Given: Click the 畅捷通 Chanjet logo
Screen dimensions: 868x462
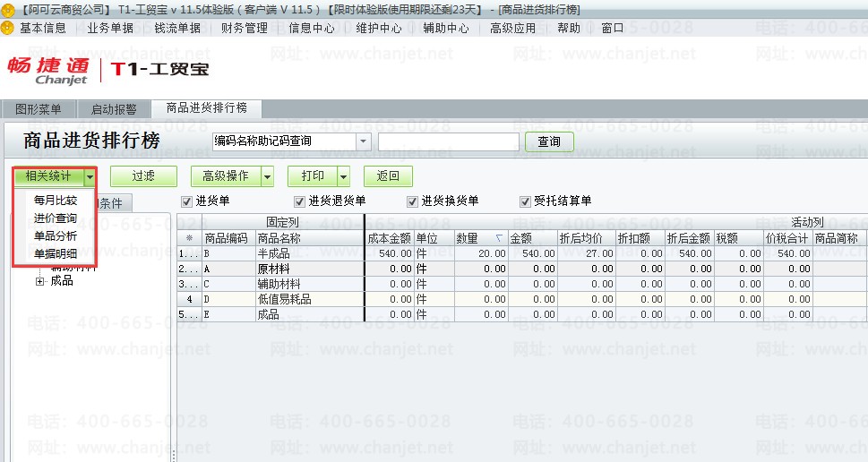Looking at the screenshot, I should 48,71.
